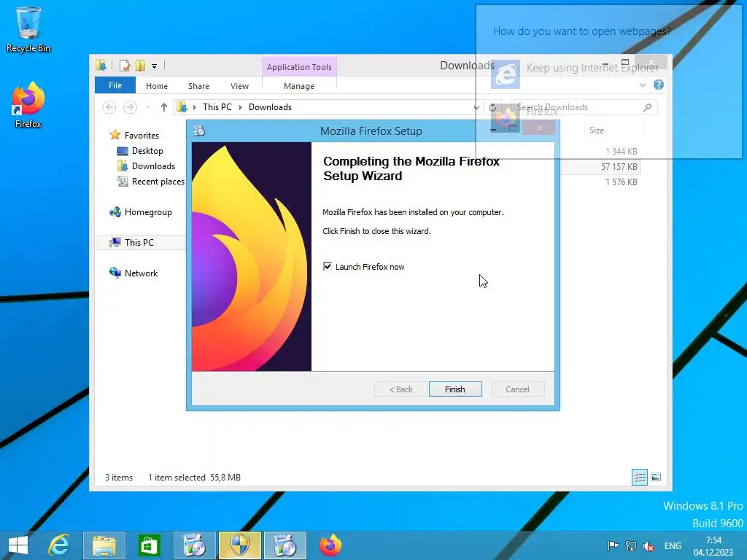Select the 57 157 KB file row

tap(600, 167)
